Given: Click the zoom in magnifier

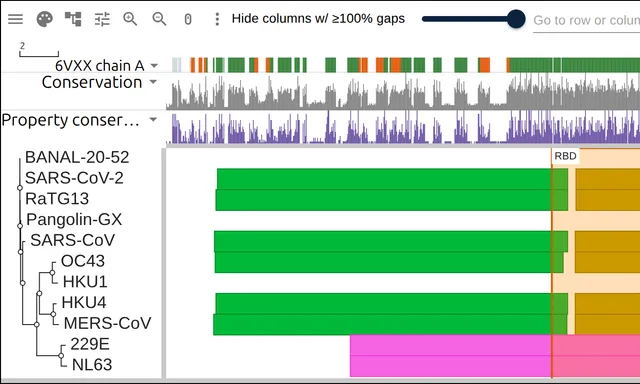Looking at the screenshot, I should point(130,19).
